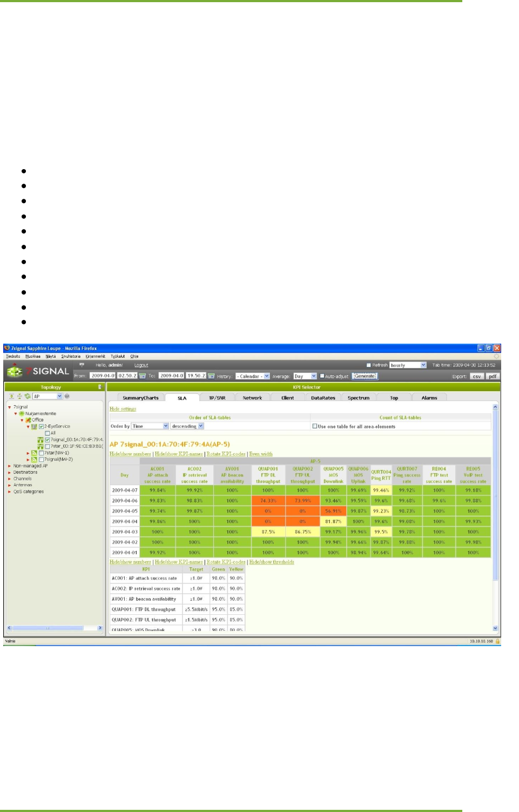Click the green refresh topology icon

click(x=28, y=396)
